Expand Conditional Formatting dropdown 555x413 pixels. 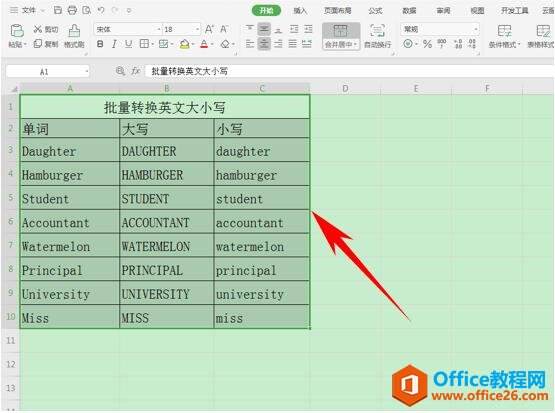pyautogui.click(x=519, y=45)
